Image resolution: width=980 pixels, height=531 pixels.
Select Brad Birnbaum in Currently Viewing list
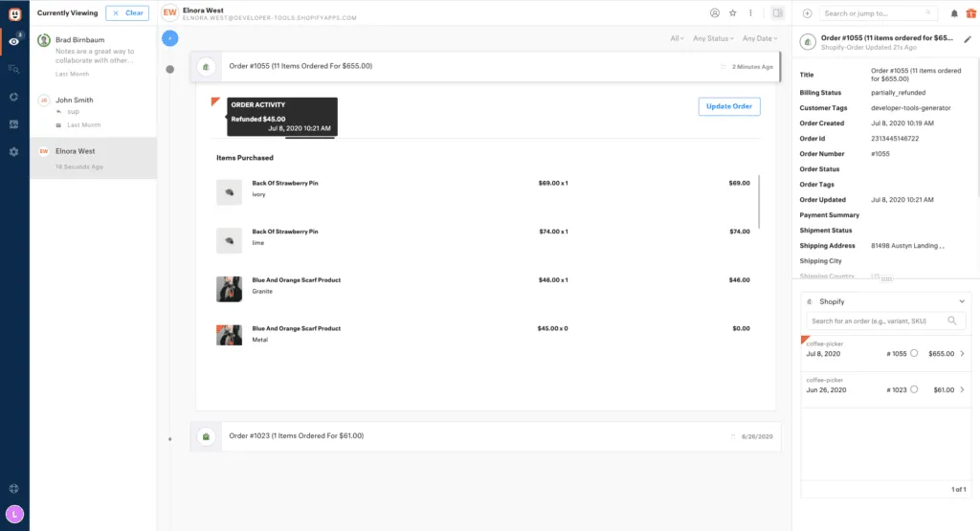93,47
